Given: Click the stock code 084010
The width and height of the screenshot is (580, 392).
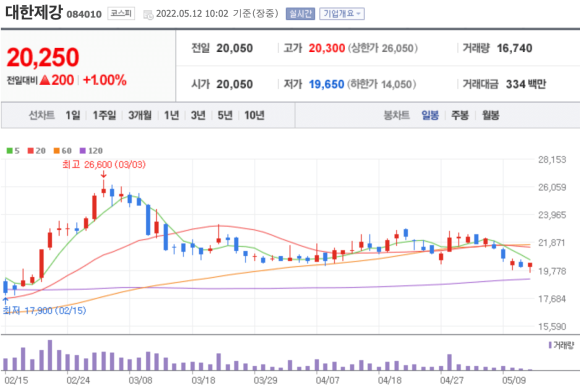Looking at the screenshot, I should point(84,14).
